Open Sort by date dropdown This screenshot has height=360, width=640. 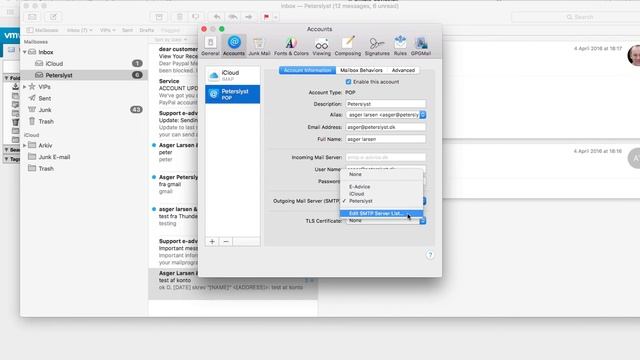(171, 40)
